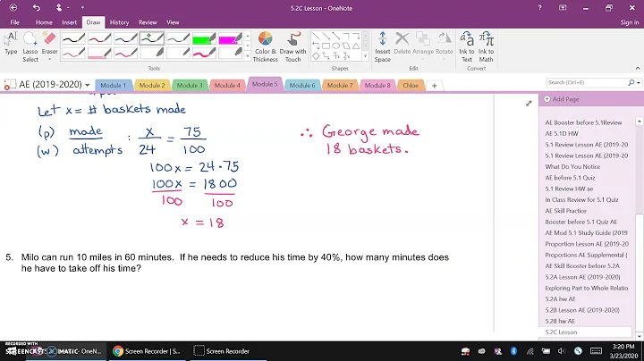Click the Back arrow in title bar
This screenshot has height=361, width=644.
(13, 8)
